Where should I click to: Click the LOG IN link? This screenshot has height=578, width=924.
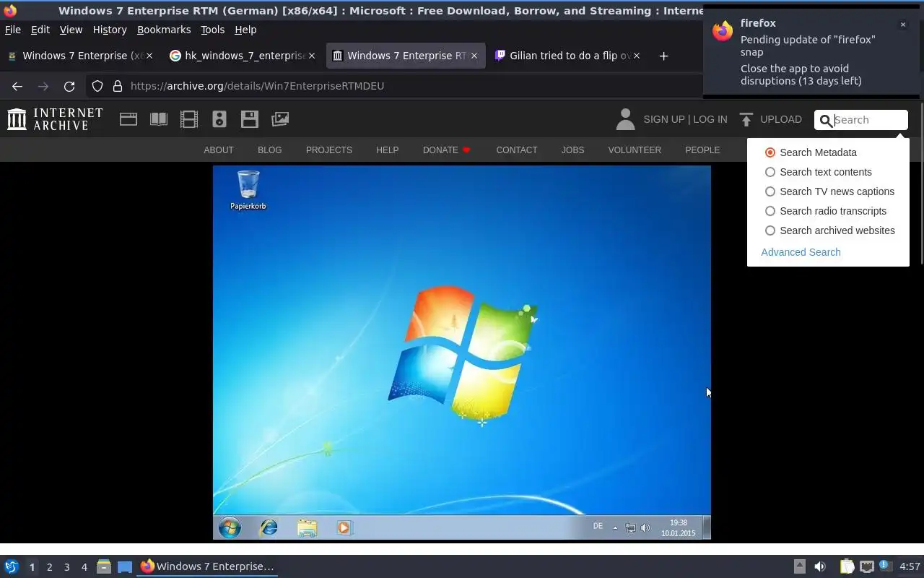point(710,119)
